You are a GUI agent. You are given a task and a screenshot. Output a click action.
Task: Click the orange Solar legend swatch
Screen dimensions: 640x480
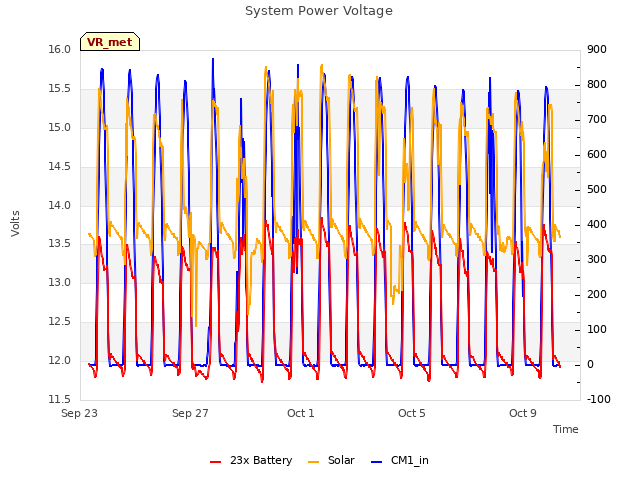click(x=313, y=461)
